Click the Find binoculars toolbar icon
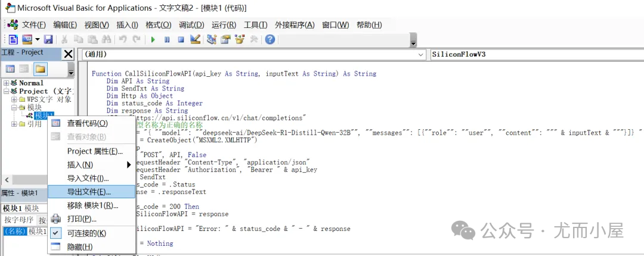 click(x=106, y=39)
